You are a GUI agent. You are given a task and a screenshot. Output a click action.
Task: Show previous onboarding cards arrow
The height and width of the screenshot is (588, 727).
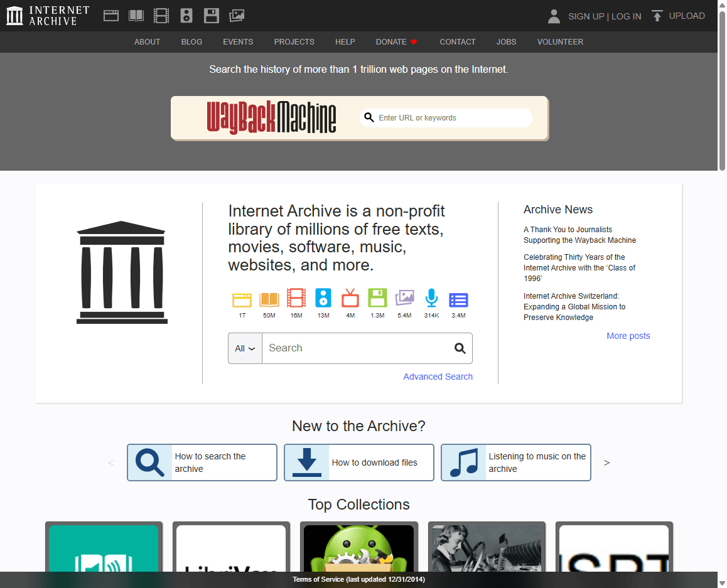pos(110,462)
